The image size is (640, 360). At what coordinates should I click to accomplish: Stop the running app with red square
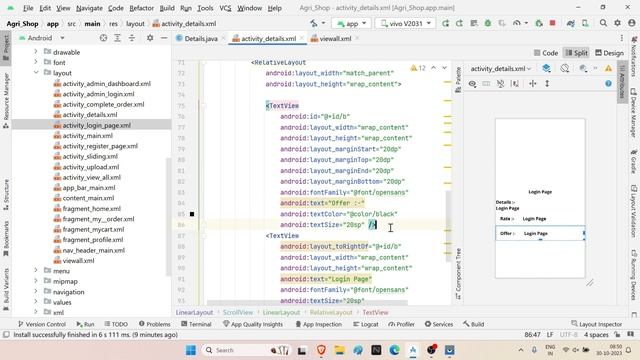pos(552,23)
